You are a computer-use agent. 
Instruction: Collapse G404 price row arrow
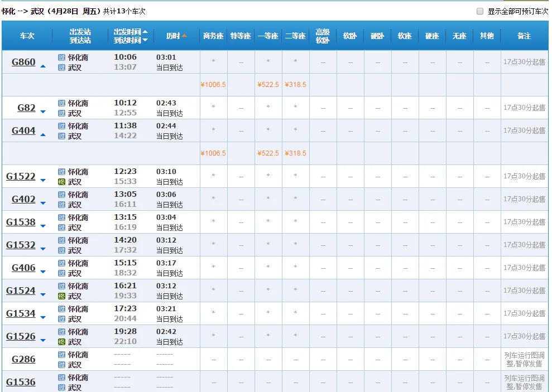pos(43,135)
